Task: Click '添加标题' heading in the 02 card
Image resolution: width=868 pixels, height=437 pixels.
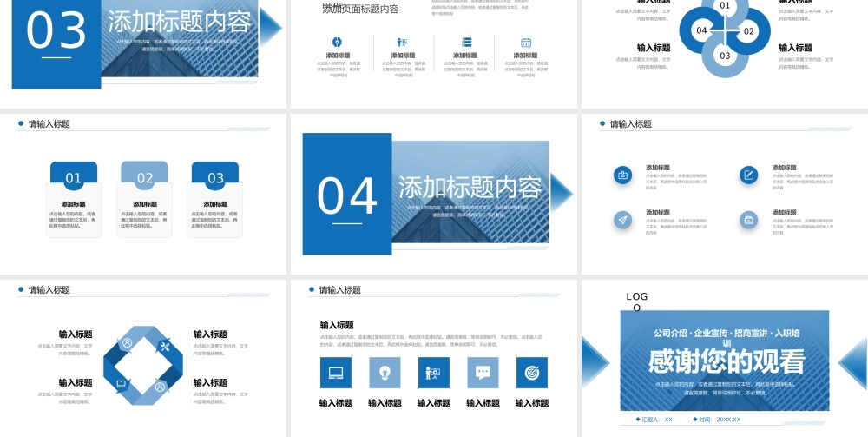Action: 145,204
